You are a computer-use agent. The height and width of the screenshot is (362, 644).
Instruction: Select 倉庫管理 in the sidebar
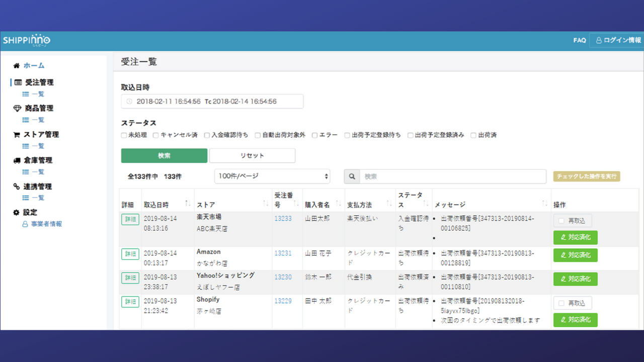point(39,160)
